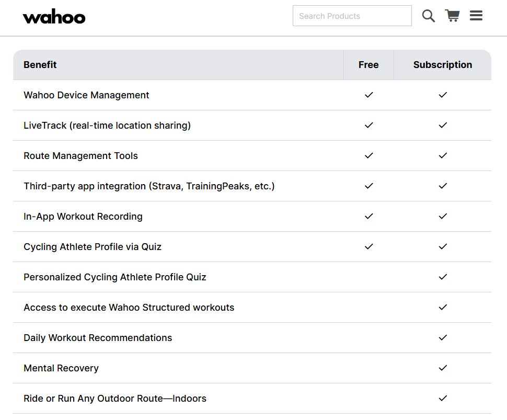The image size is (507, 420).
Task: Click Third-party app integration text
Action: (x=149, y=186)
